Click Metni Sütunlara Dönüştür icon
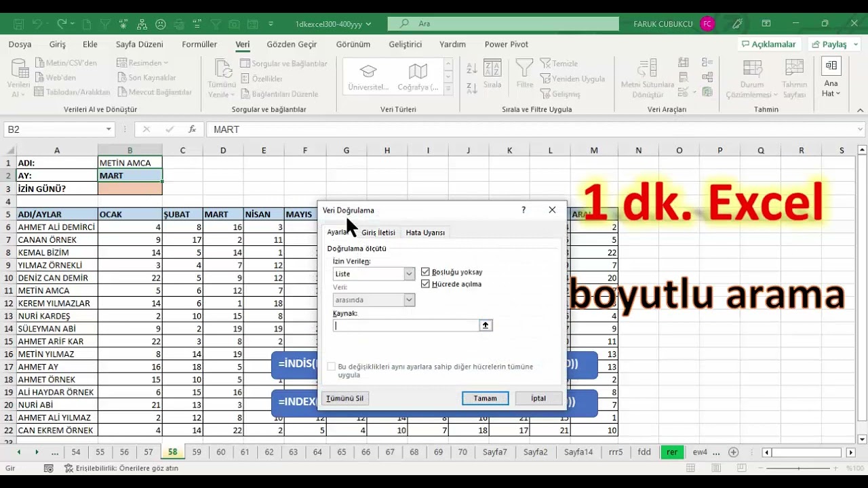 (648, 78)
